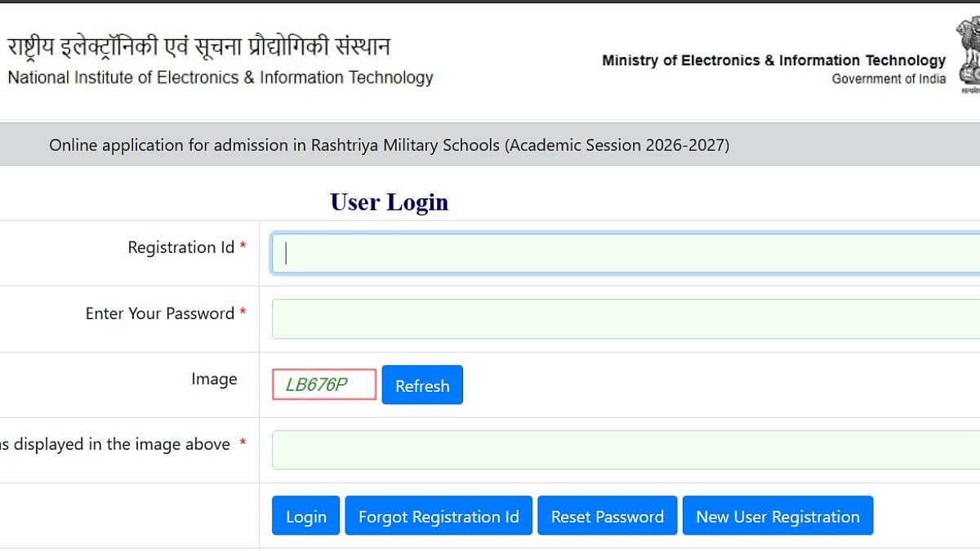This screenshot has width=980, height=551.
Task: Click the Registration Id label
Action: pyautogui.click(x=180, y=247)
